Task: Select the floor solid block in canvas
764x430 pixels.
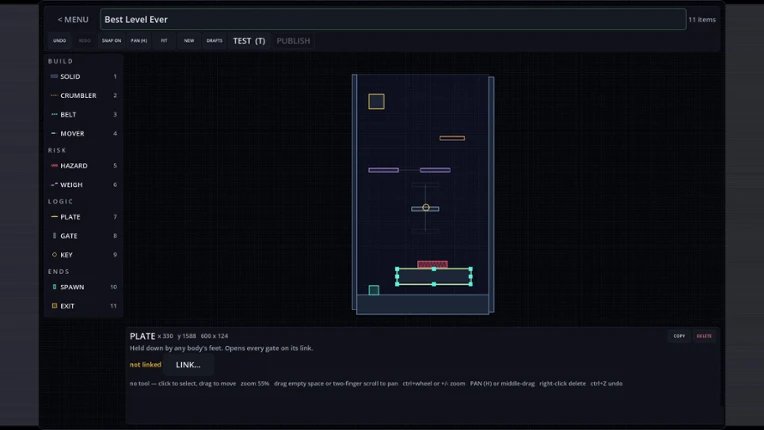Action: point(422,304)
